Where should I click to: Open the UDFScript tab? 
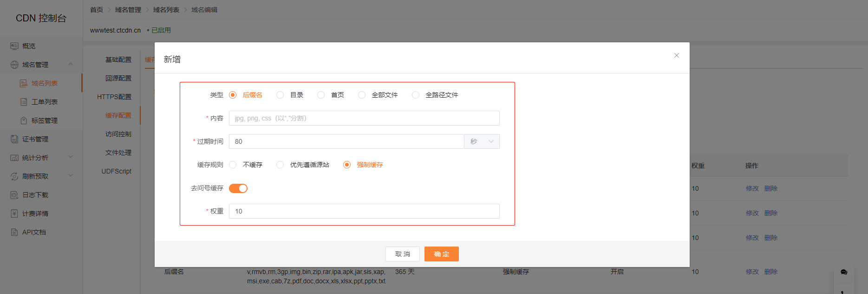tap(117, 171)
